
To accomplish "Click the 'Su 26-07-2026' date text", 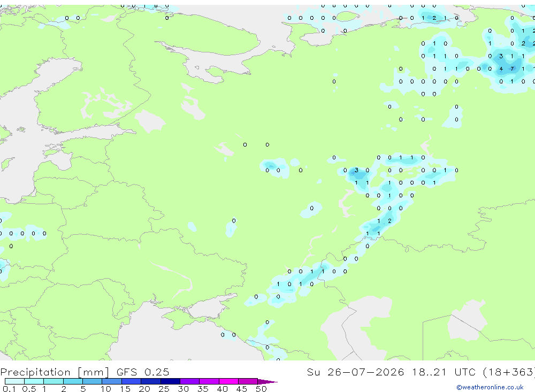I will pos(355,372).
